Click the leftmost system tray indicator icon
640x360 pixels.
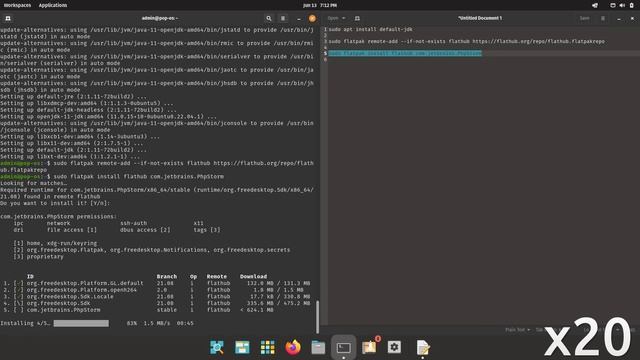(595, 5)
